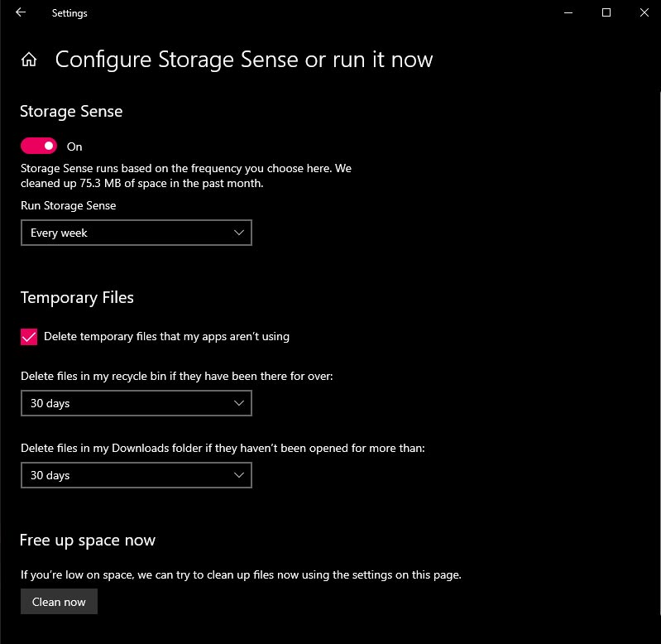
Task: Go back using the Settings back arrow
Action: [x=21, y=12]
